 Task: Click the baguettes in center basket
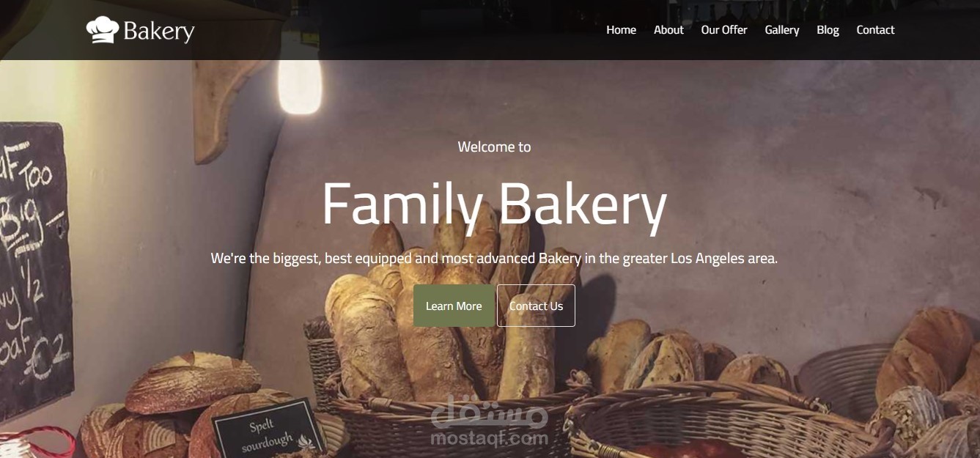click(x=447, y=315)
